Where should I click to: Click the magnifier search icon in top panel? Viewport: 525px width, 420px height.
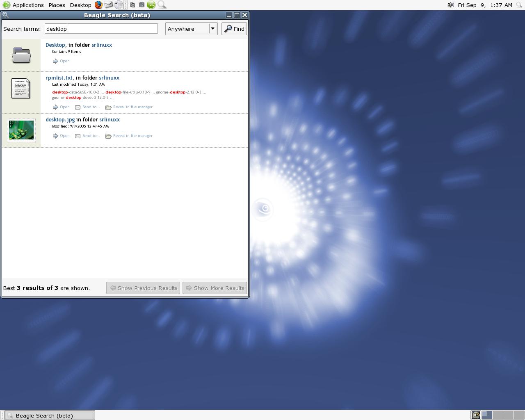point(162,5)
